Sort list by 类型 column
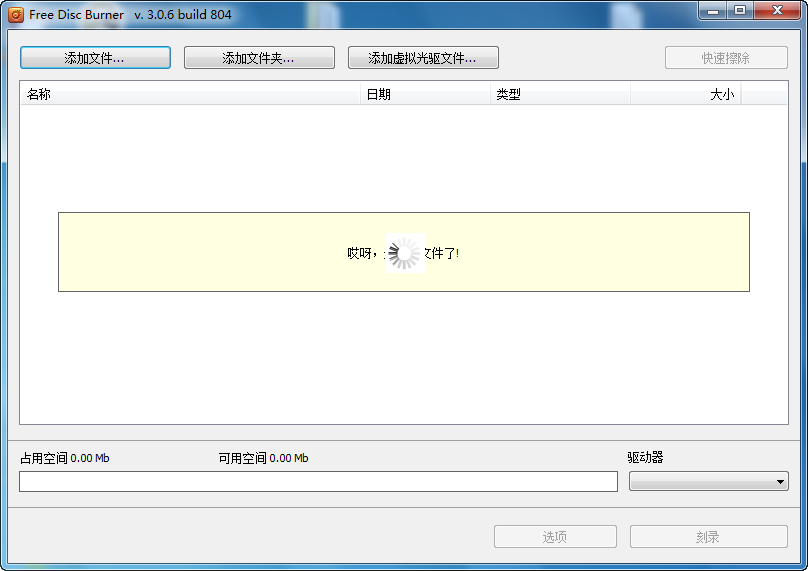 [560, 94]
